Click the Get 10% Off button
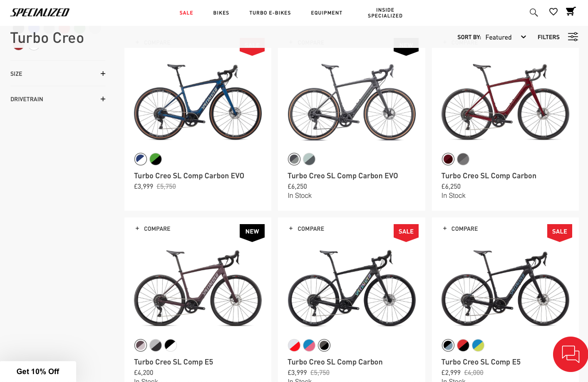Viewport: 588px width, 382px height. [38, 371]
